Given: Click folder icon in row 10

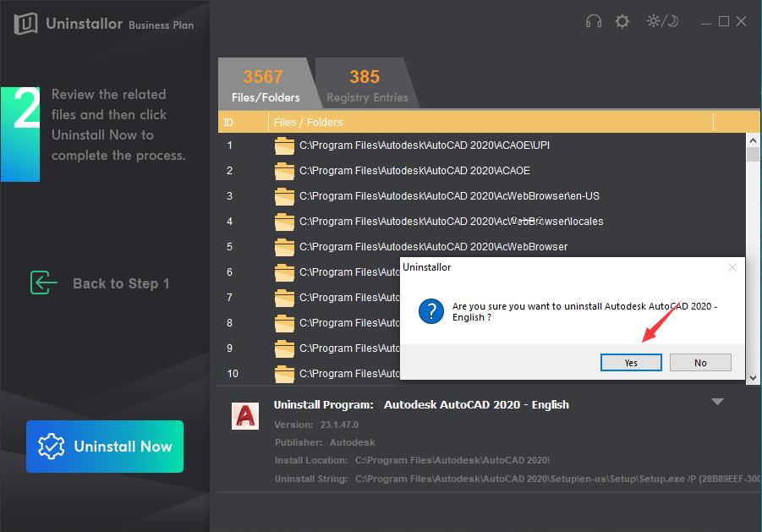Looking at the screenshot, I should pos(284,374).
